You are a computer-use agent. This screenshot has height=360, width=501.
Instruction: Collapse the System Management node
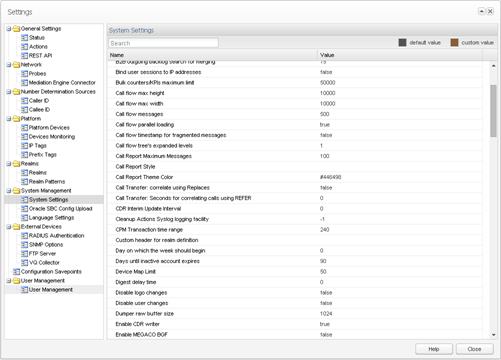(9, 191)
